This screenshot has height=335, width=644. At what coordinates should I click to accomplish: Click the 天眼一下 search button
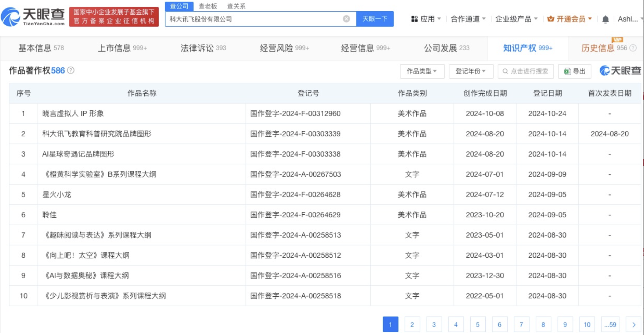pyautogui.click(x=374, y=19)
